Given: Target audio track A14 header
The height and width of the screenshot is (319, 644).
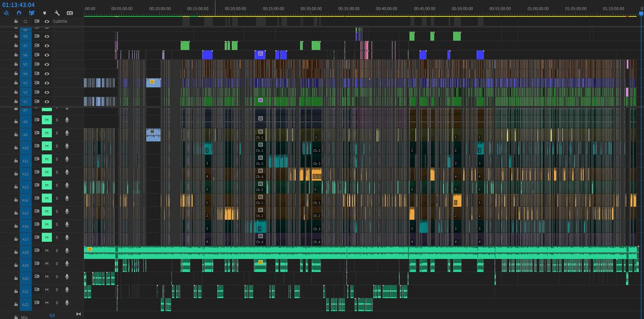Looking at the screenshot, I should point(25,199).
